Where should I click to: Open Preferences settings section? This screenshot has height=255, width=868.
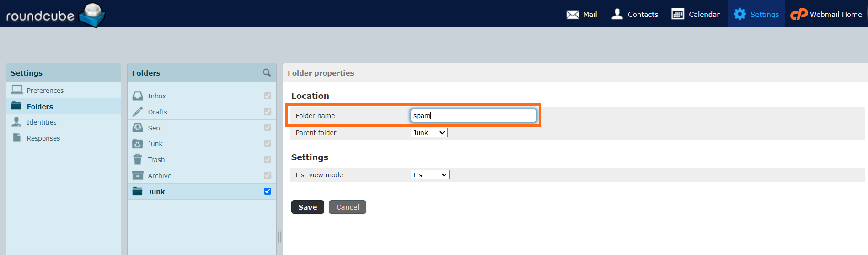(x=64, y=90)
